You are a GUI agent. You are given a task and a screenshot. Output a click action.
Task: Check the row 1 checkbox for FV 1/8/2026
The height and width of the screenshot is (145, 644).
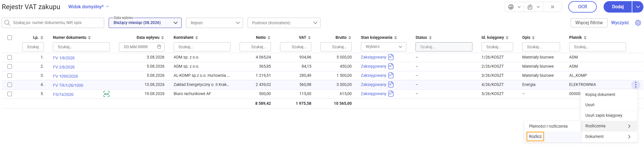[x=10, y=57]
